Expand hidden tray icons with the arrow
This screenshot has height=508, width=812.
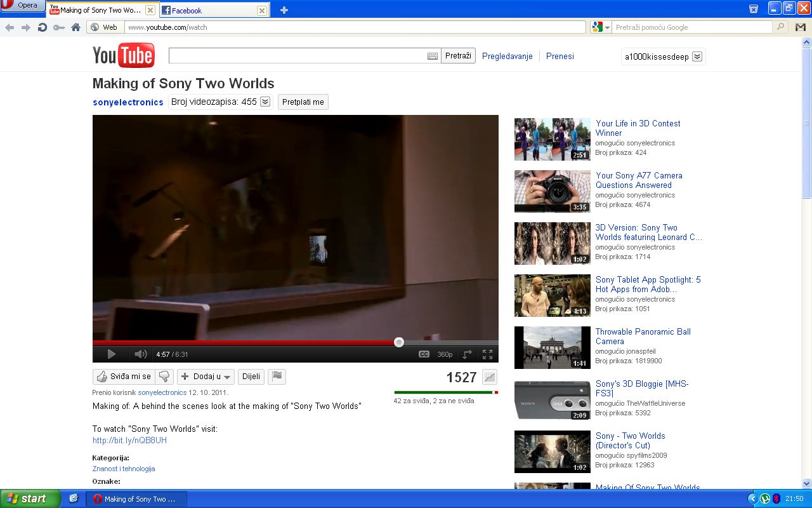(x=753, y=499)
